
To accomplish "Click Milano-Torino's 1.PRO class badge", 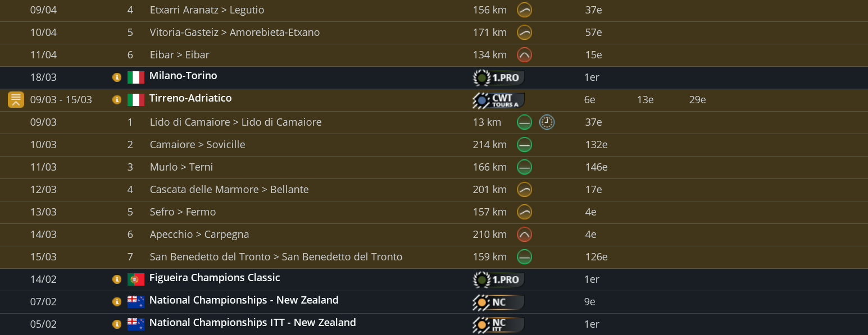I will click(x=498, y=77).
